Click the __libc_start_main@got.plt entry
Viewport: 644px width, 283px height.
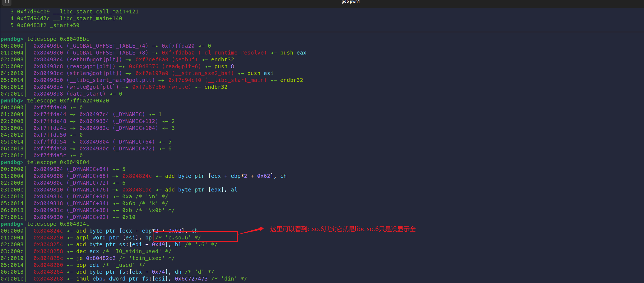(111, 80)
